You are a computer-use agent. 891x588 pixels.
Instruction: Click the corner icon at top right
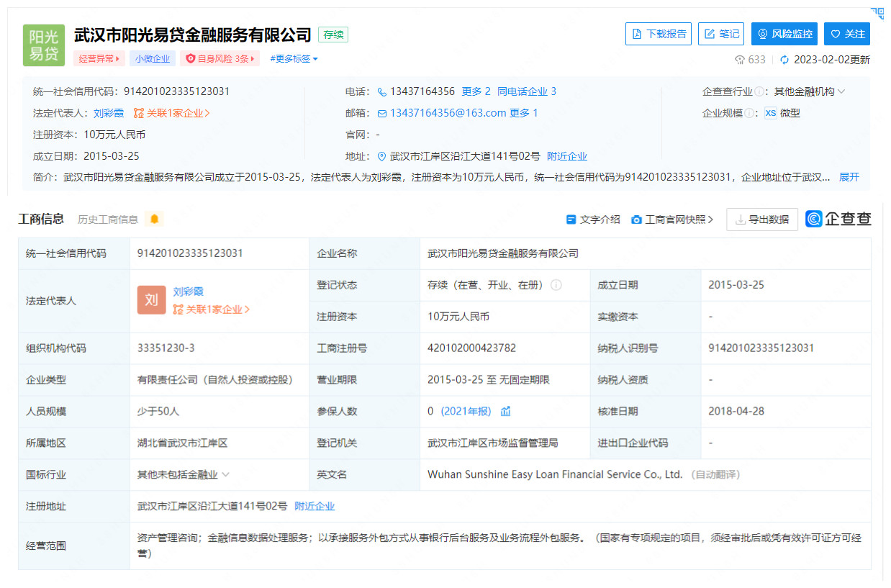pos(877,12)
